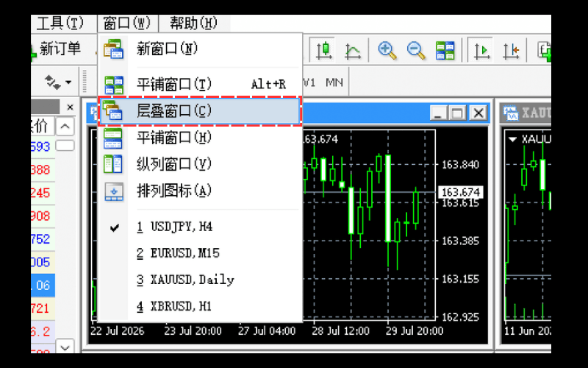Switch to the 2 EURUSD,M15 window
The image size is (588, 368).
coord(200,253)
